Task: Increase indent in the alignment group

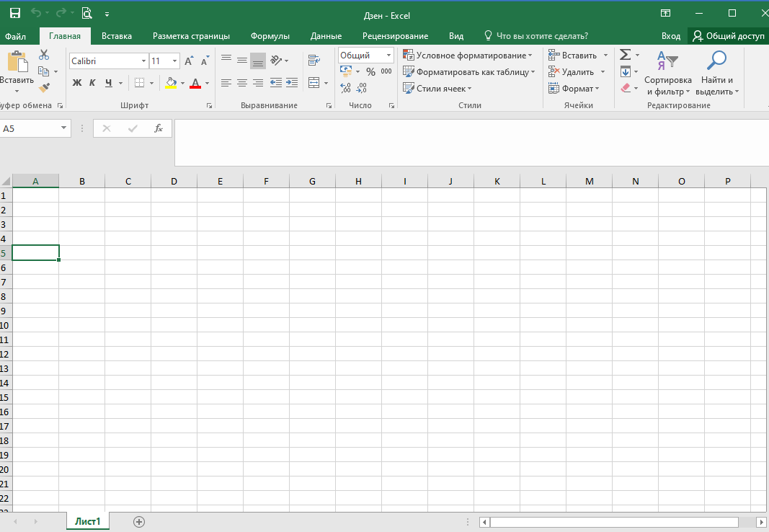Action: click(x=292, y=83)
